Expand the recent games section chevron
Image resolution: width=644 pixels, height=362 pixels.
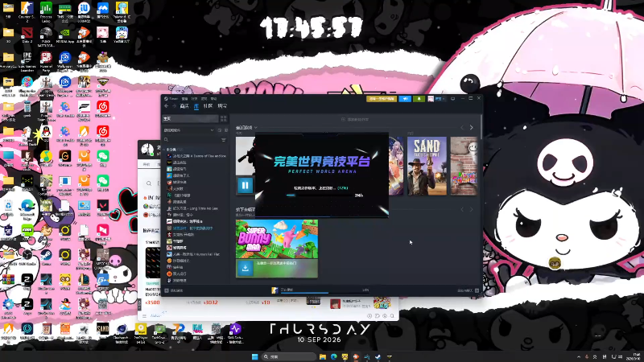[256, 128]
